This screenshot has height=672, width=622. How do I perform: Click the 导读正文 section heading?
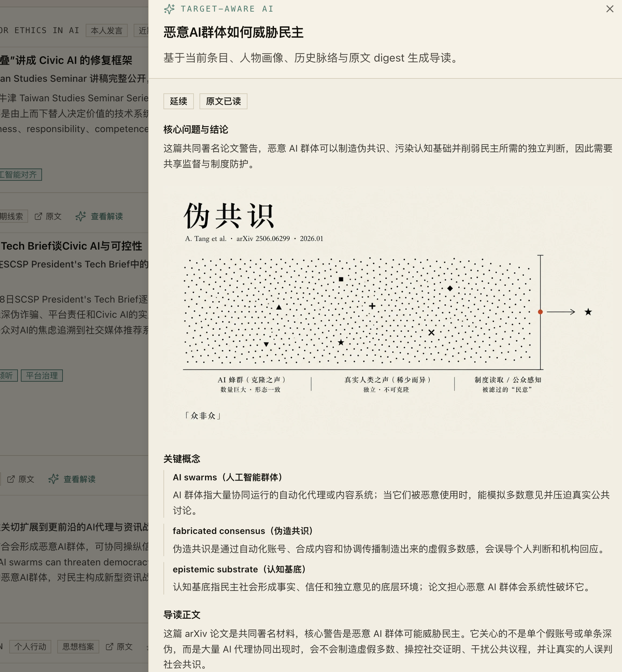pyautogui.click(x=182, y=615)
